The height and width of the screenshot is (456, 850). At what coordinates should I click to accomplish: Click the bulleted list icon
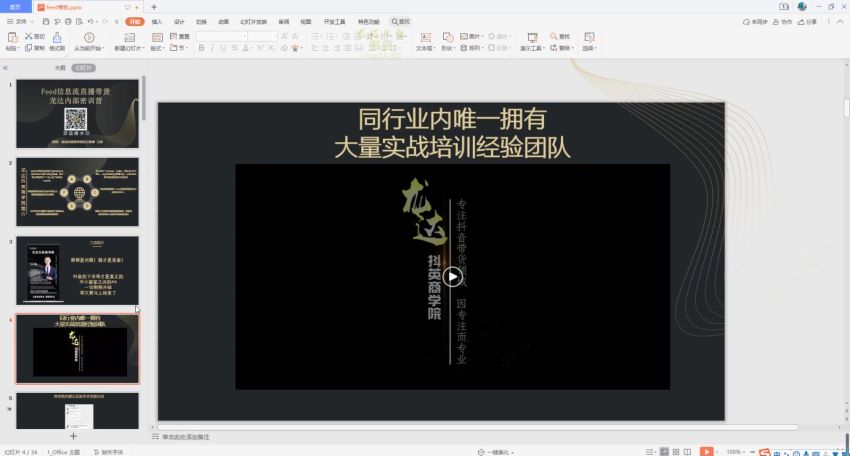tap(315, 36)
